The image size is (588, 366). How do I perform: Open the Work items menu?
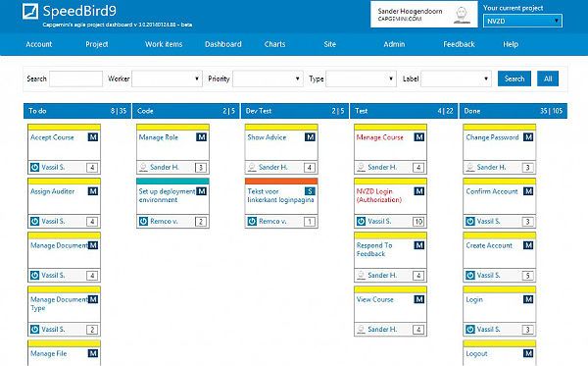[x=164, y=44]
